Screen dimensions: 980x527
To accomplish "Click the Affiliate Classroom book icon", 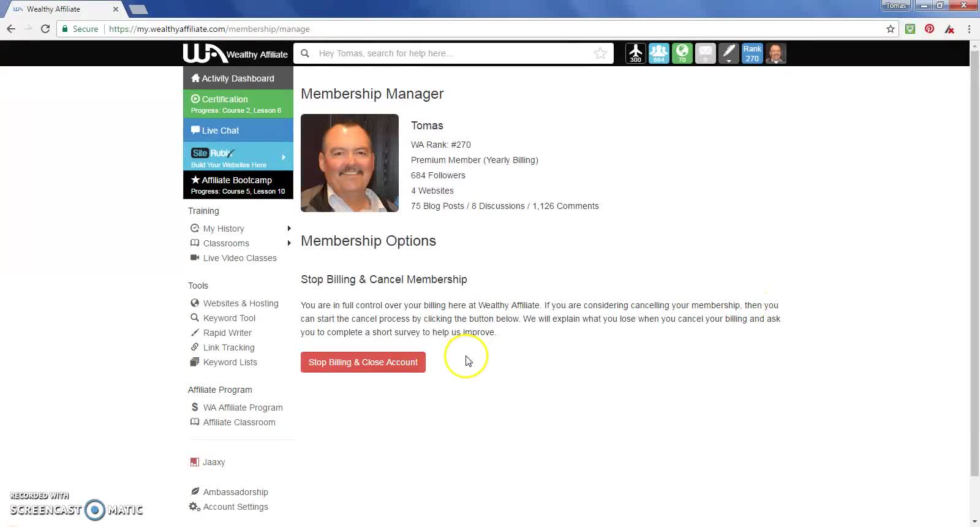I will point(195,422).
